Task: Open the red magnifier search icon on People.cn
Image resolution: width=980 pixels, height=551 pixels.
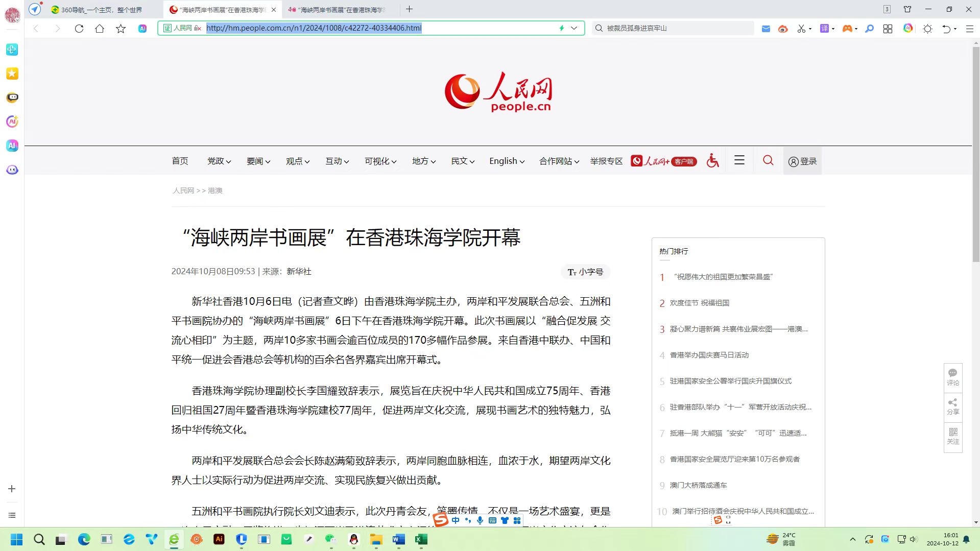Action: (768, 161)
